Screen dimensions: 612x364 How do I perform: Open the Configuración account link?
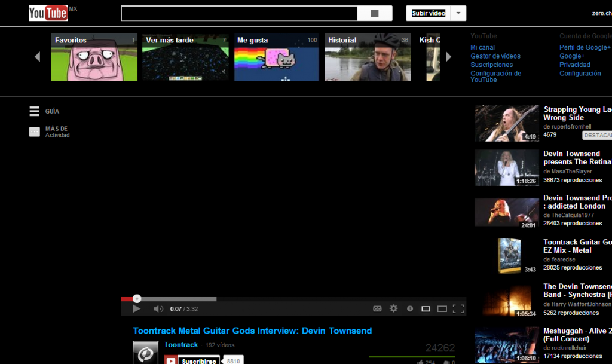pyautogui.click(x=580, y=74)
